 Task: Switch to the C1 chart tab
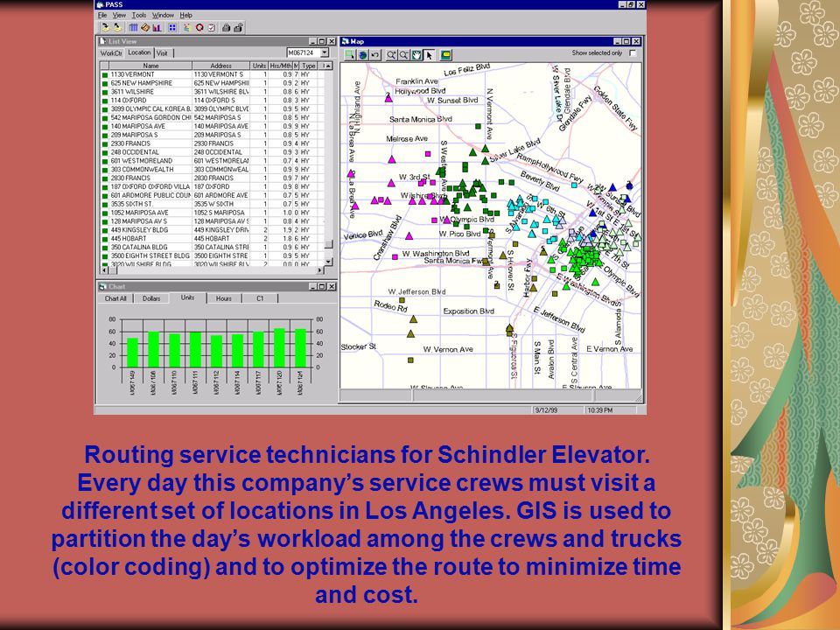(x=260, y=298)
